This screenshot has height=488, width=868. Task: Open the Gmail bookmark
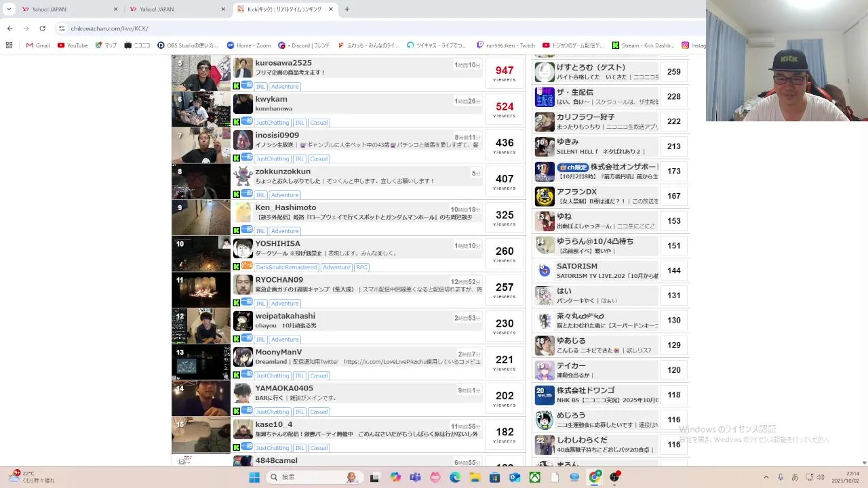point(38,45)
